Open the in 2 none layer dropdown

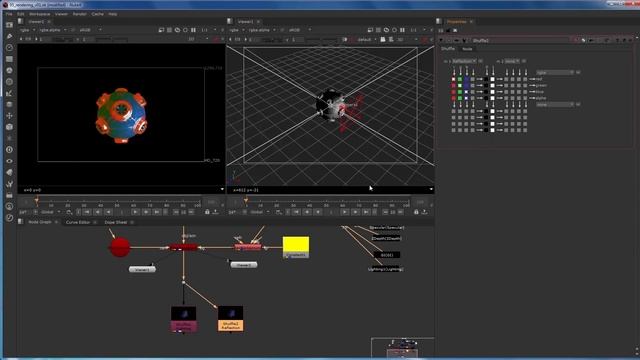512,61
